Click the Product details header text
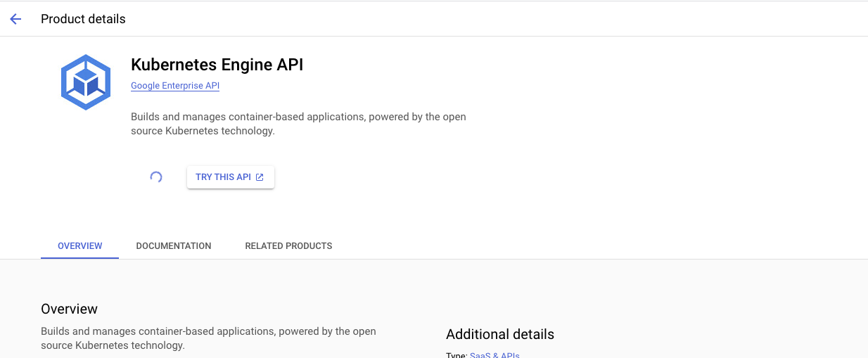868x358 pixels. (x=83, y=19)
